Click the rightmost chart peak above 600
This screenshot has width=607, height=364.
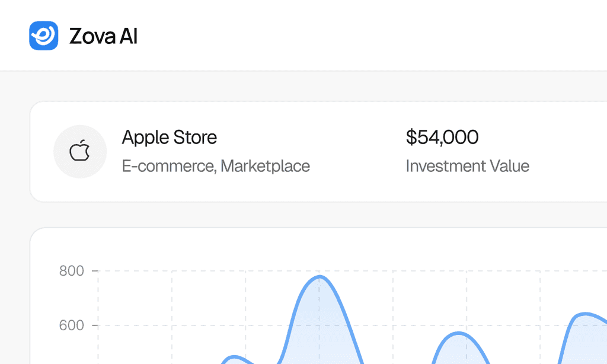click(x=585, y=313)
